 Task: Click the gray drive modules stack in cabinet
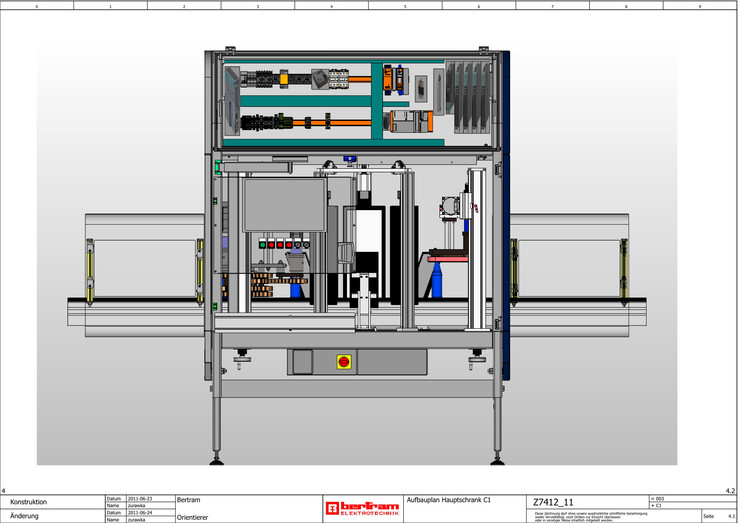pyautogui.click(x=468, y=97)
